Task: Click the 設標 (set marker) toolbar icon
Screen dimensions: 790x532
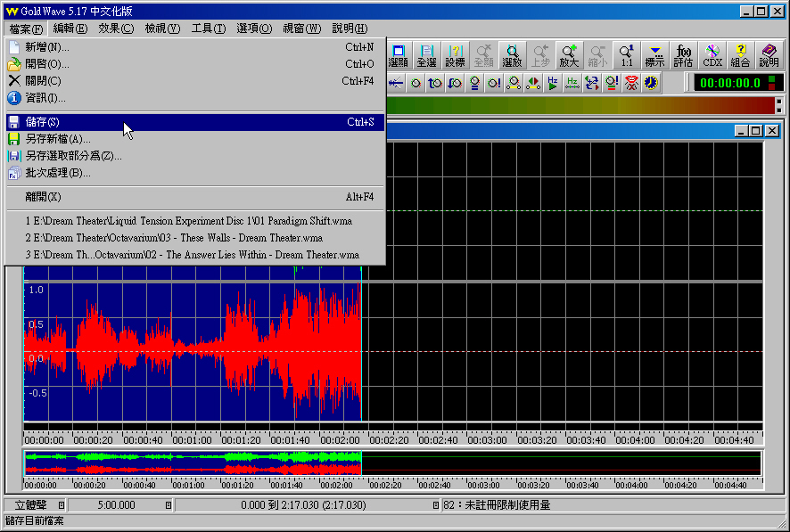Action: (455, 56)
